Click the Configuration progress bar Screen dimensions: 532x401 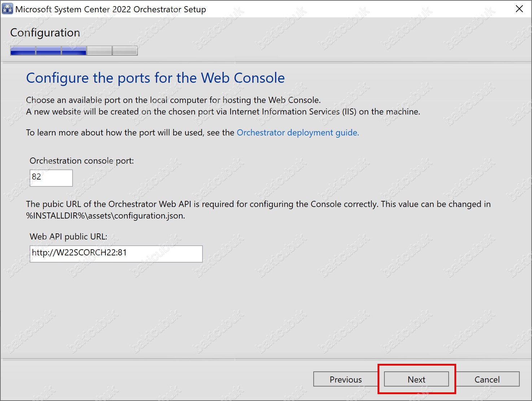74,51
